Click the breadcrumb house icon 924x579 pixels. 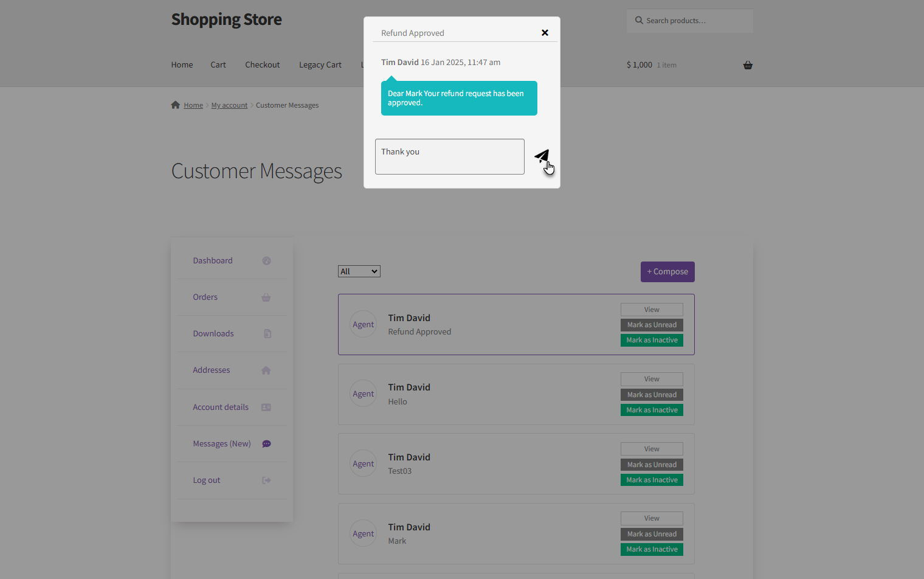[176, 105]
